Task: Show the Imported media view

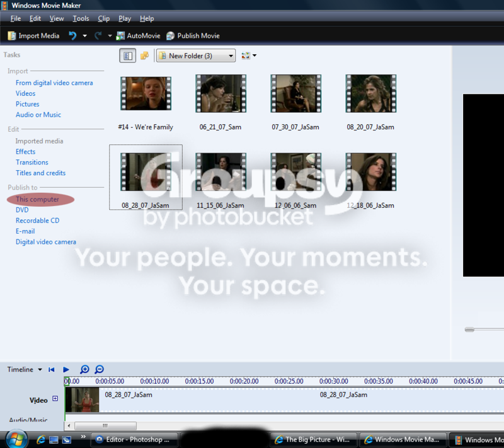Action: (x=39, y=141)
